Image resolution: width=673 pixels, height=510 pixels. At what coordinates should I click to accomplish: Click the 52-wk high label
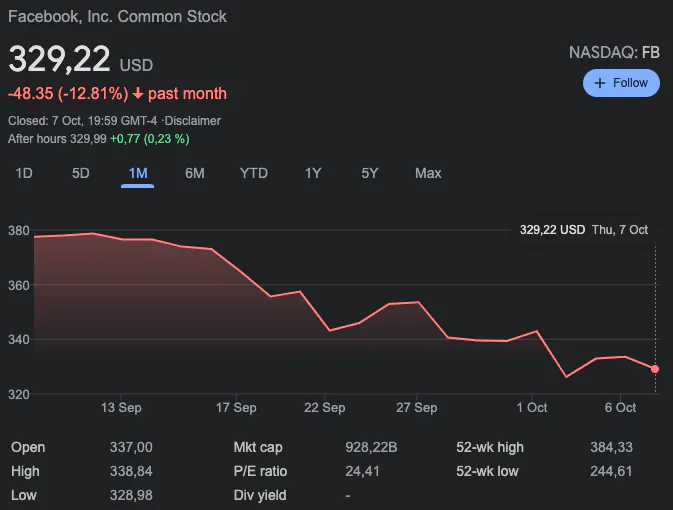[490, 447]
